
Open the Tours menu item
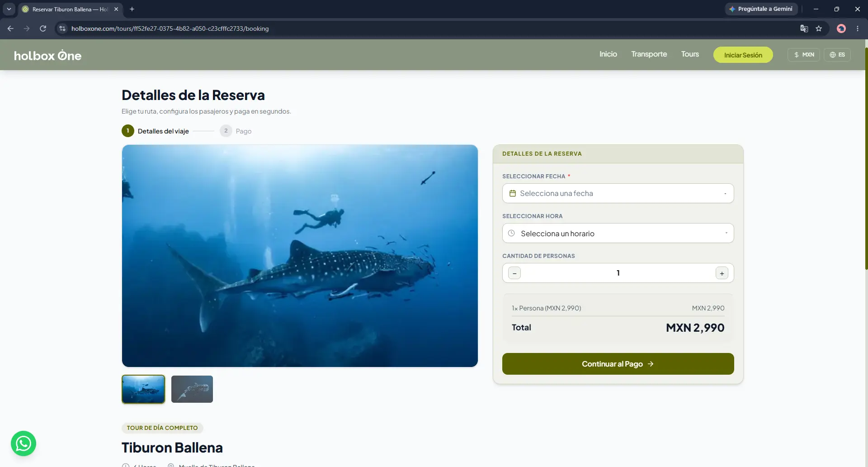click(690, 54)
